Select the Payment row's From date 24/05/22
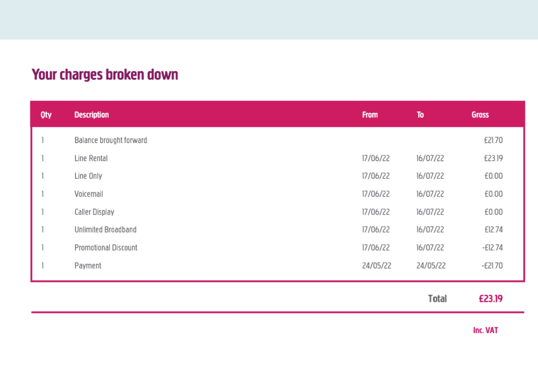 pyautogui.click(x=376, y=265)
